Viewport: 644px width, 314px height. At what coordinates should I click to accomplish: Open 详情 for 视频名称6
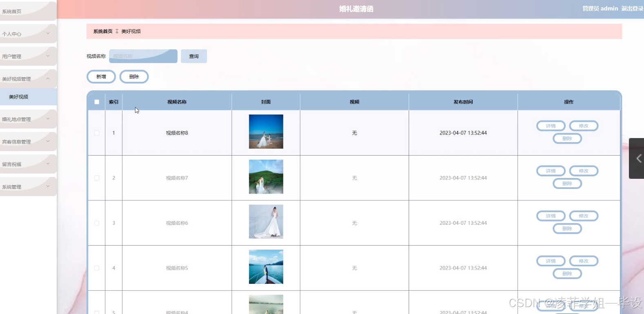(x=551, y=216)
